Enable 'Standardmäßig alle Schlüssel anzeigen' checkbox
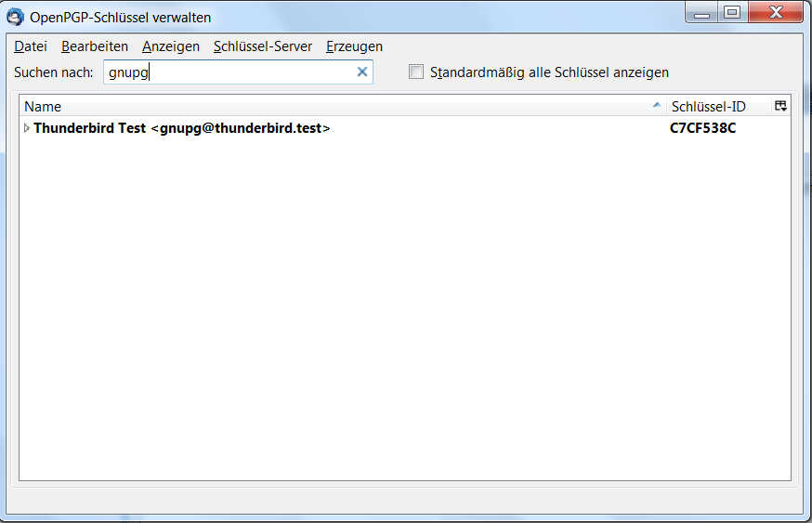 point(416,72)
